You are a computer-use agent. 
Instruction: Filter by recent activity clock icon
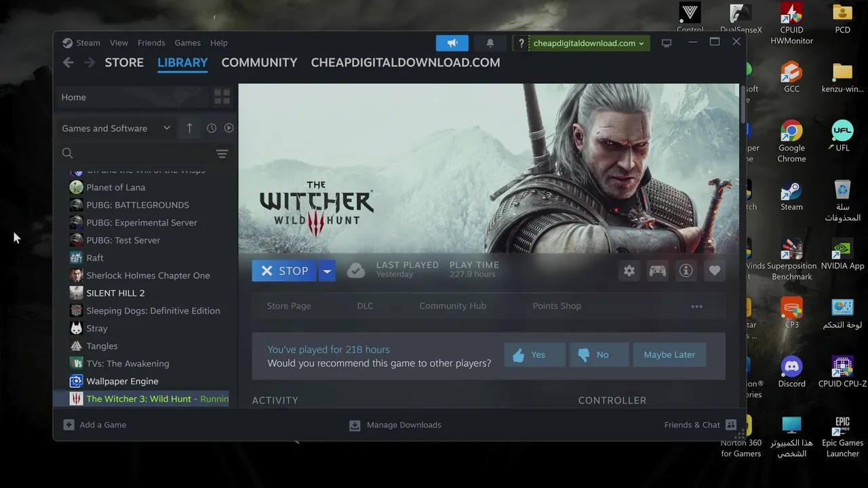212,128
